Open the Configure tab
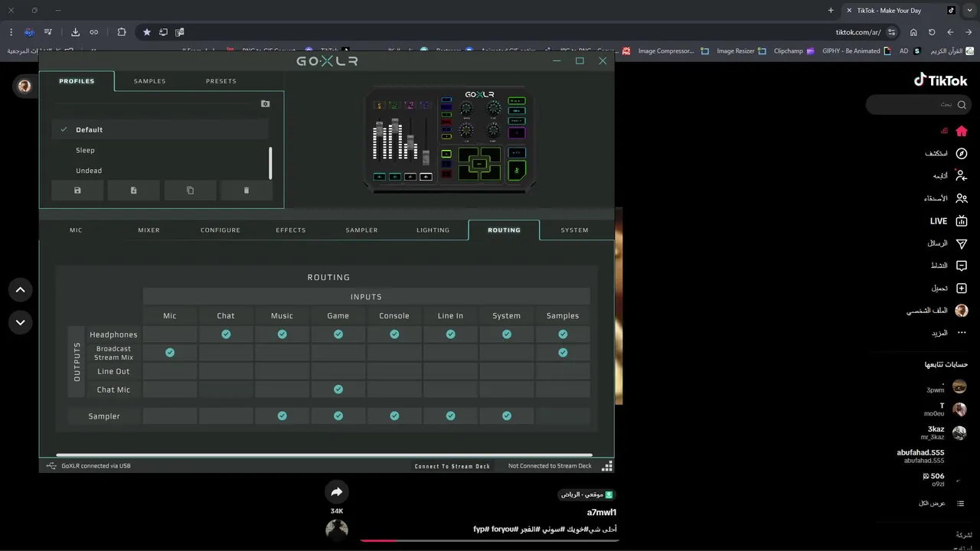 tap(220, 230)
